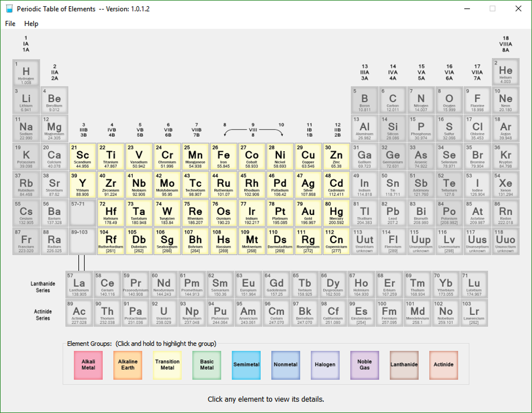Open the Nitrogen (N) tile
This screenshot has height=413, width=532.
[421, 100]
